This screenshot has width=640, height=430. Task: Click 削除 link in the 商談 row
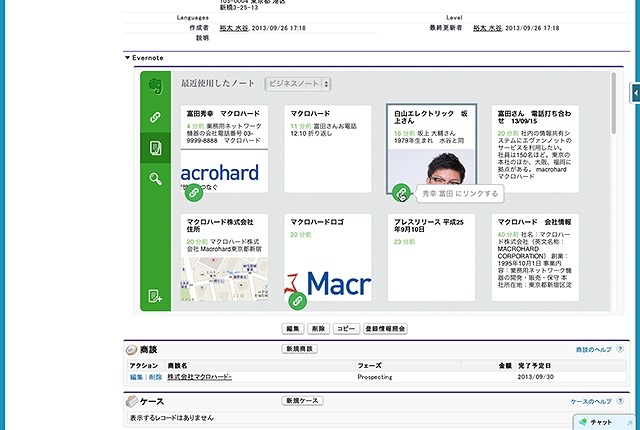point(155,377)
